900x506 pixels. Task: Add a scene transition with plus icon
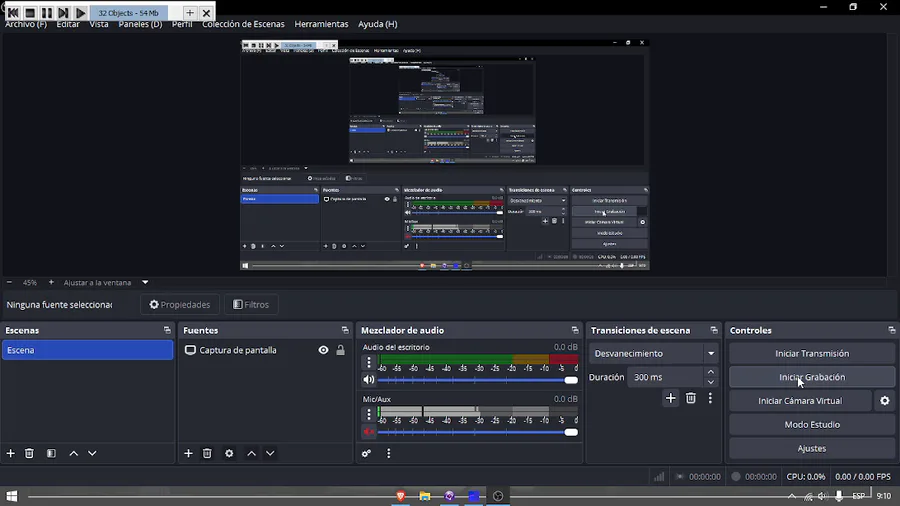[x=670, y=398]
